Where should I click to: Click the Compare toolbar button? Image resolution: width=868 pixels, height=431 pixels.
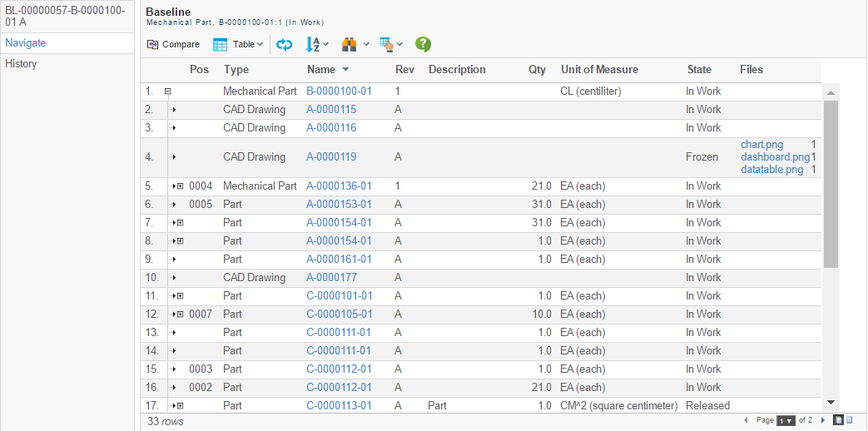pos(173,44)
